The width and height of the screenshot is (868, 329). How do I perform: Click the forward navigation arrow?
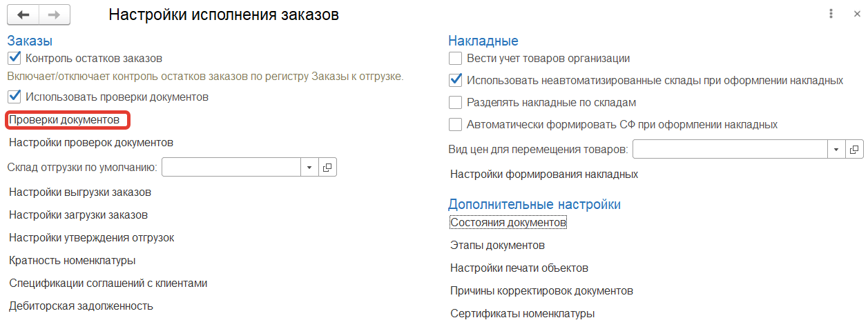[x=53, y=14]
